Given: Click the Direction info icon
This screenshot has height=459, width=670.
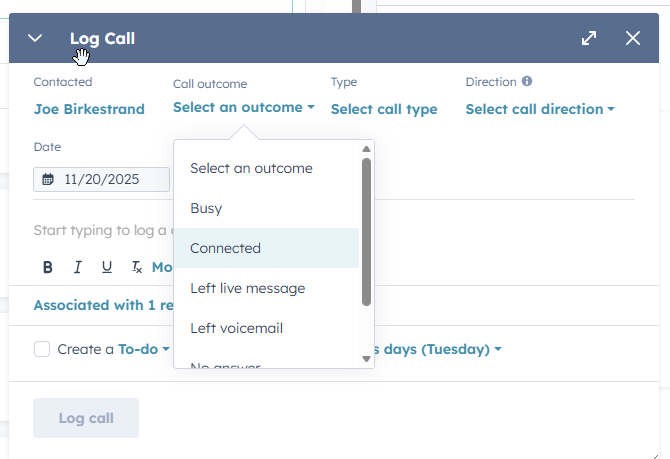Looking at the screenshot, I should coord(527,82).
